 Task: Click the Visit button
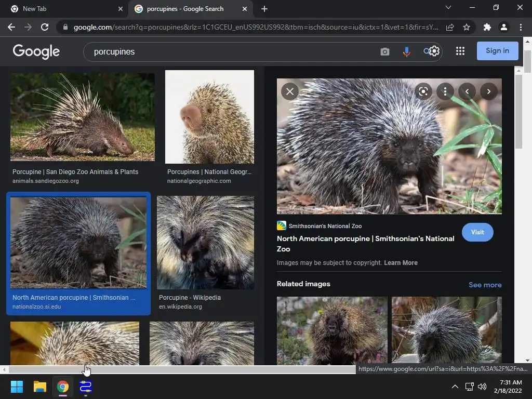(x=477, y=232)
